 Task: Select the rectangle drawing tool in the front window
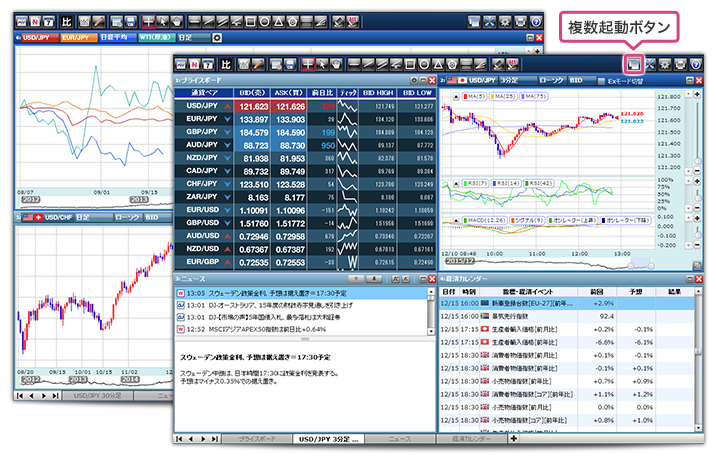[x=410, y=64]
